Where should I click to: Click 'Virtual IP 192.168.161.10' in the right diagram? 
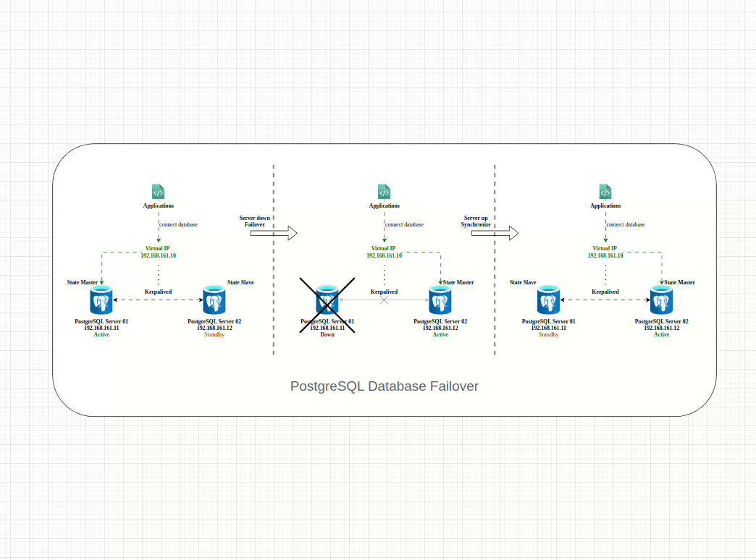click(x=605, y=252)
